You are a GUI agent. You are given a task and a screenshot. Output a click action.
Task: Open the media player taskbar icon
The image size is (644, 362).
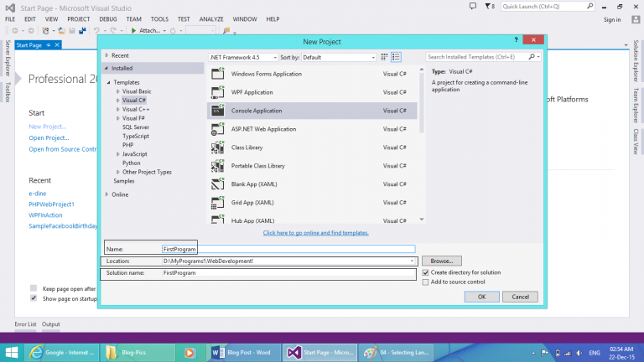(190, 353)
